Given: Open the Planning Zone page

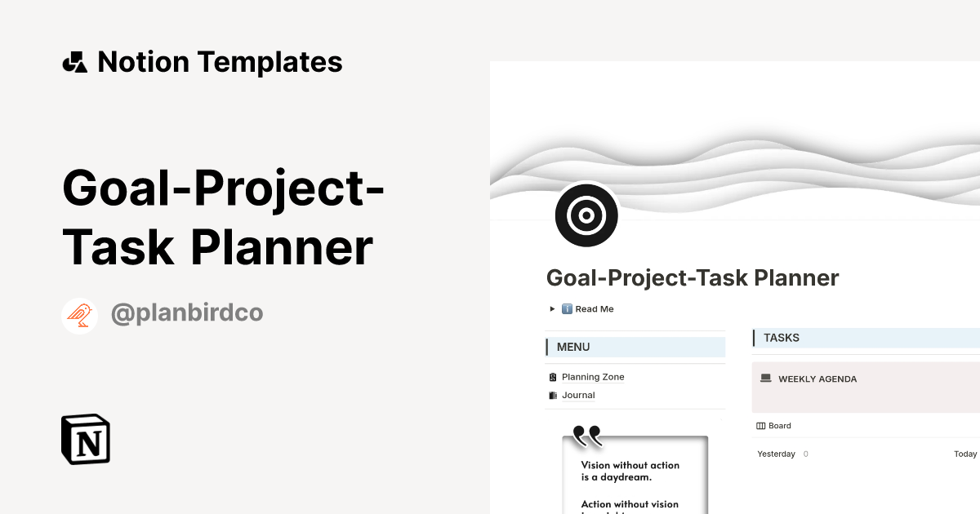Looking at the screenshot, I should pyautogui.click(x=592, y=376).
